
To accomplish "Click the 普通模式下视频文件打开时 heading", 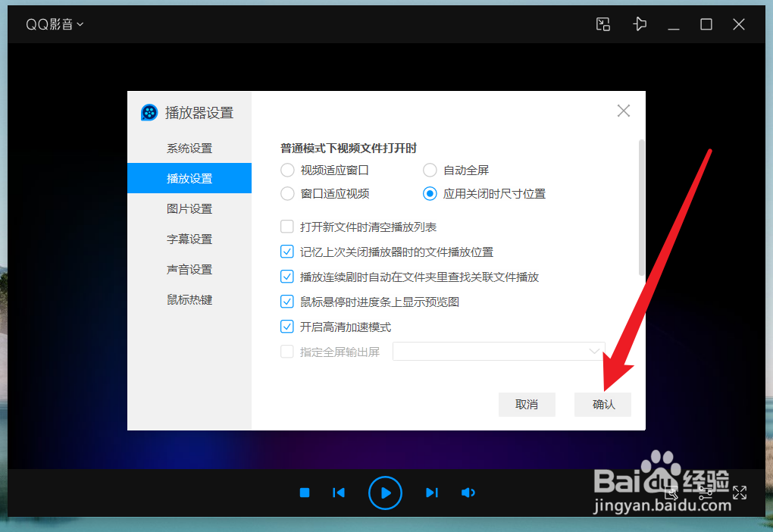I will click(349, 148).
